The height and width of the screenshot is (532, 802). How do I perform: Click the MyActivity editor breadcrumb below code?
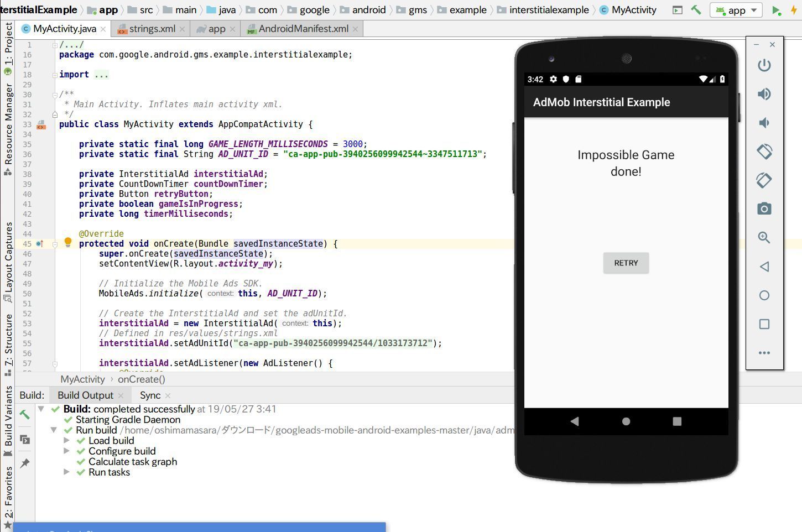click(x=82, y=379)
